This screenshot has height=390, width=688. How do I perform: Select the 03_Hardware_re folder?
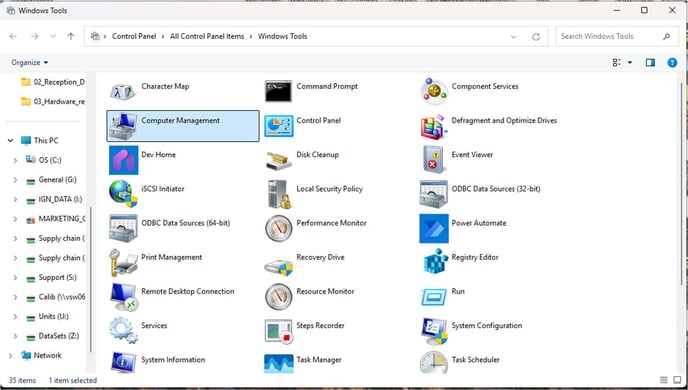53,102
